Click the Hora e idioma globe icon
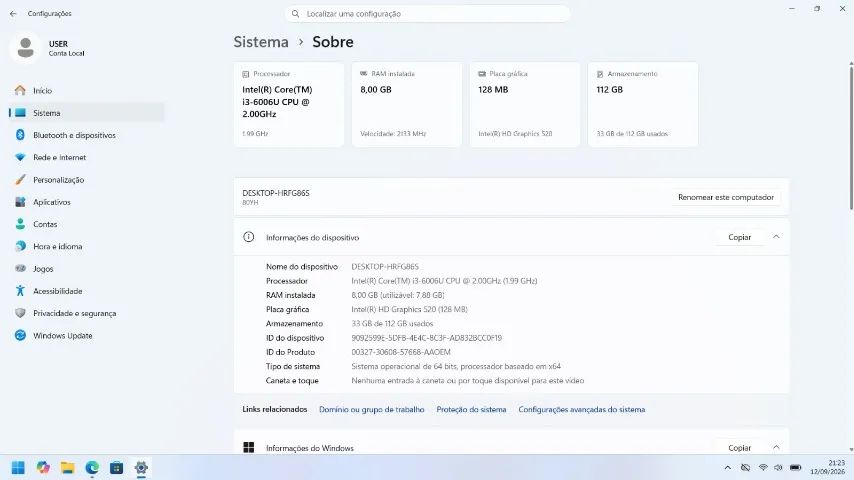854x480 pixels. tap(20, 246)
